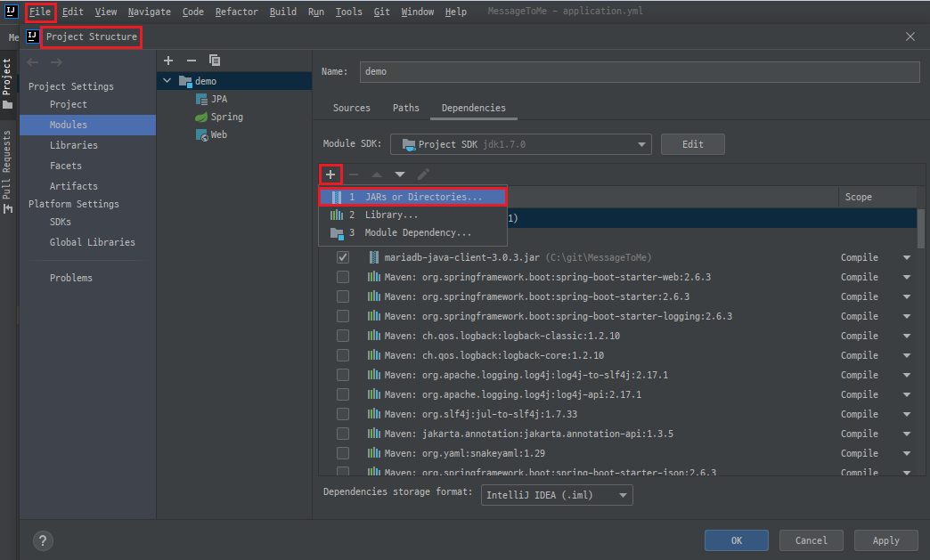
Task: Click the edit dependency pencil icon
Action: [x=423, y=174]
